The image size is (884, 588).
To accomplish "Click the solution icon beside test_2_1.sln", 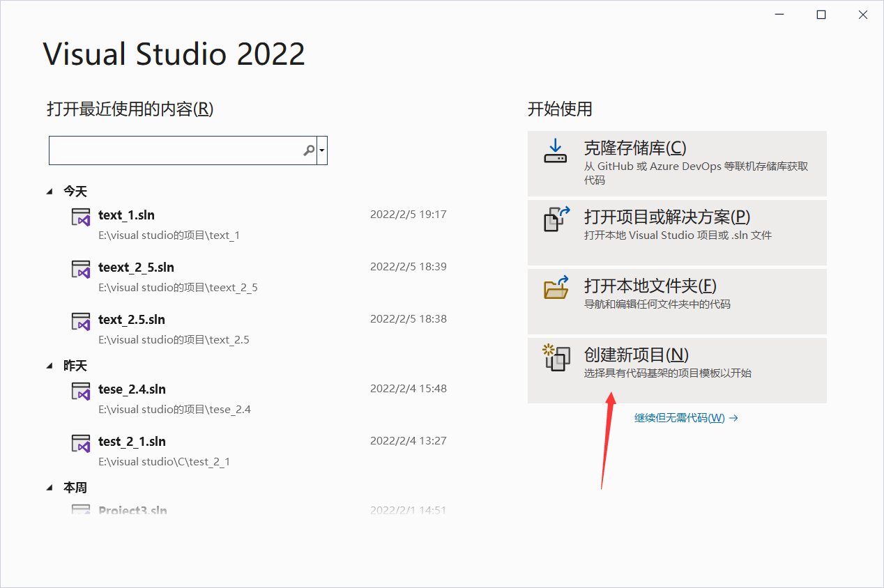I will [81, 443].
